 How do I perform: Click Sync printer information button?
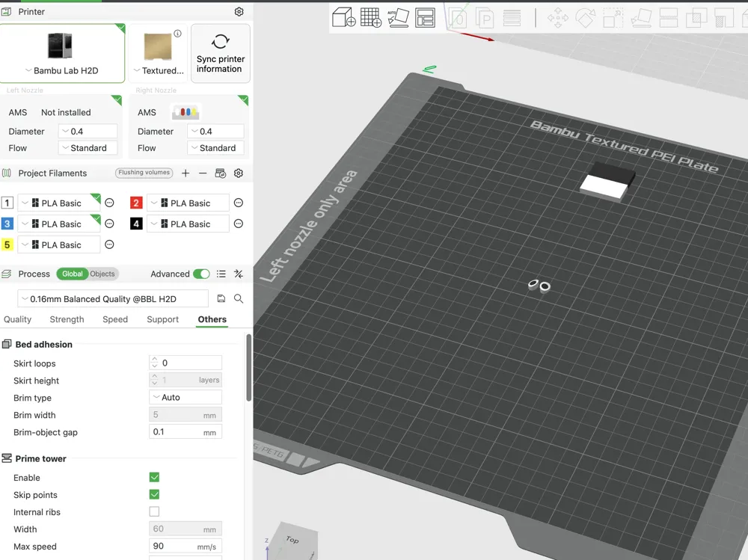221,53
